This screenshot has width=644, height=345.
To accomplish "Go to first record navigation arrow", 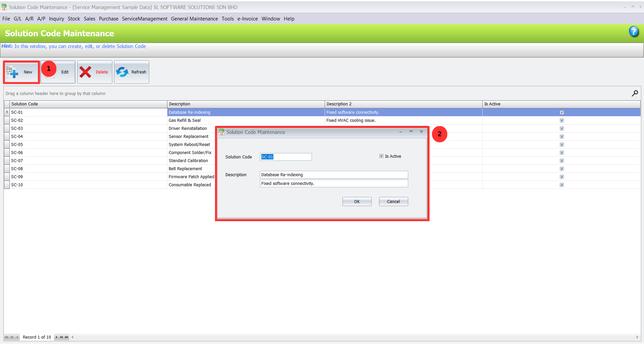I will (x=6, y=337).
